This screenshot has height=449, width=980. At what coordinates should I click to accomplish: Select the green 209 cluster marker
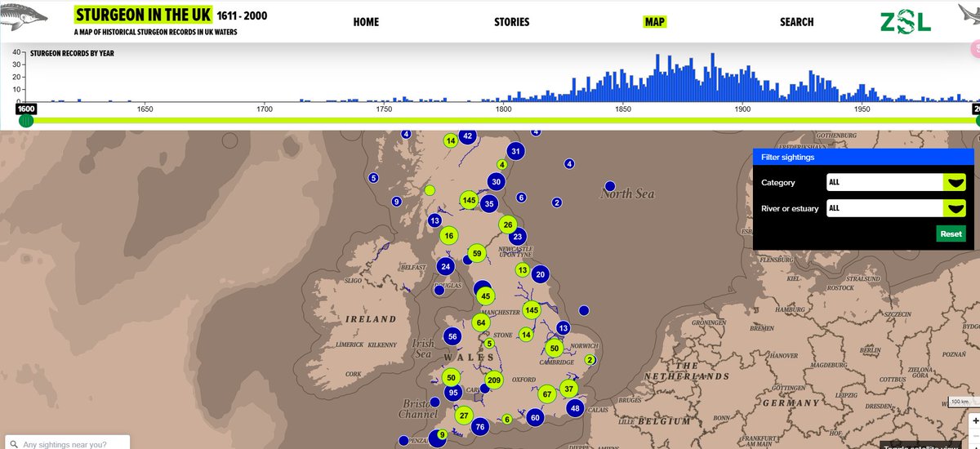click(x=493, y=380)
